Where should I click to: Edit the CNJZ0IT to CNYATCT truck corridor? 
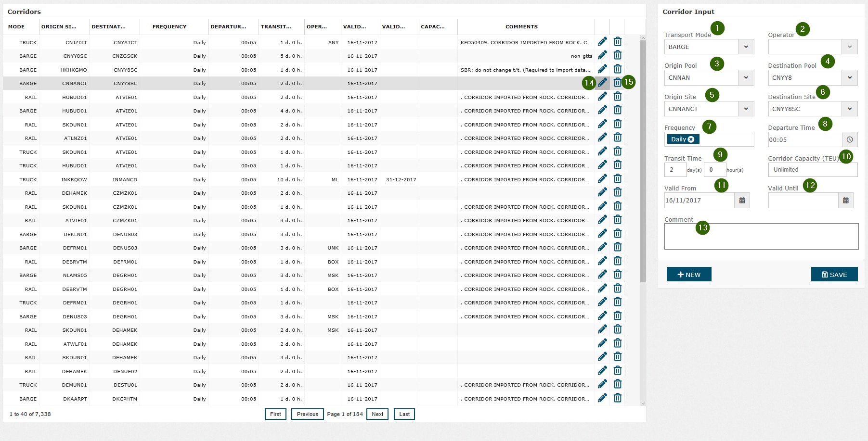602,42
